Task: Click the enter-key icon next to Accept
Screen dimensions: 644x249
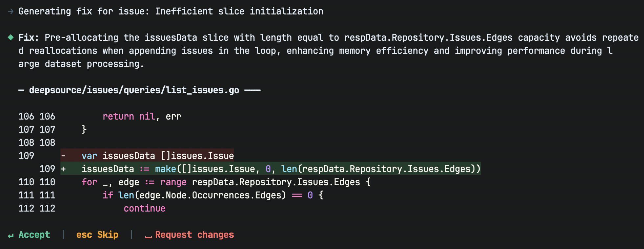Action: coord(11,236)
